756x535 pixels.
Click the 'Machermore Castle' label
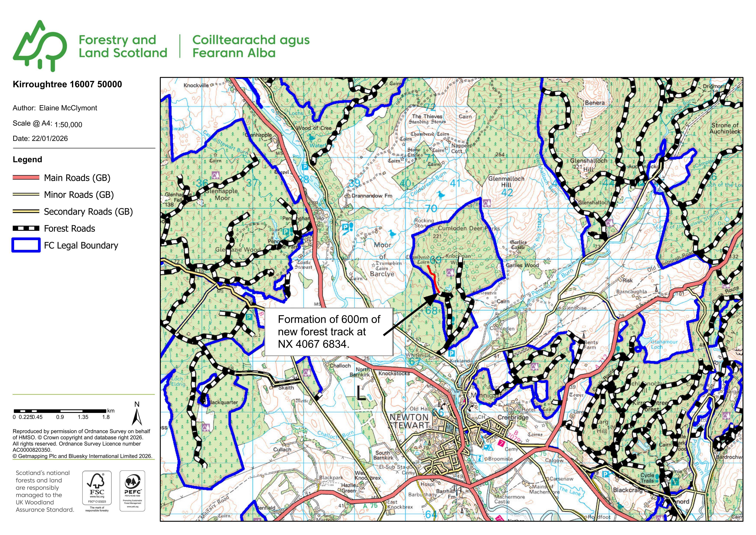coord(509,499)
